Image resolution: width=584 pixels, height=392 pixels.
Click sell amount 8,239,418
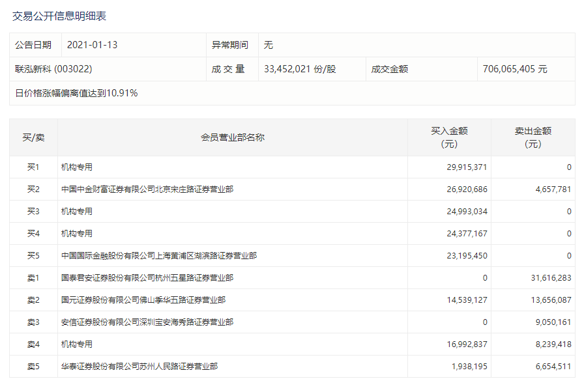[553, 344]
